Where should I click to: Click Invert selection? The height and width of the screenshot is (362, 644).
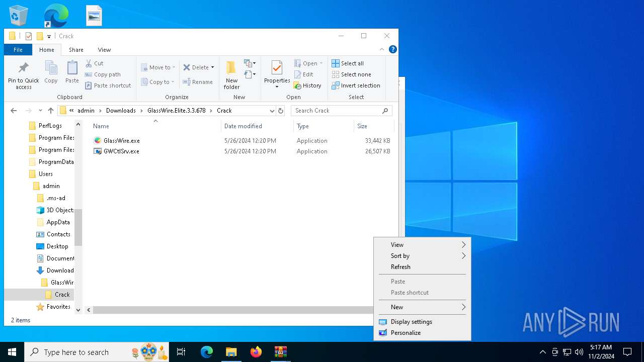tap(356, 85)
